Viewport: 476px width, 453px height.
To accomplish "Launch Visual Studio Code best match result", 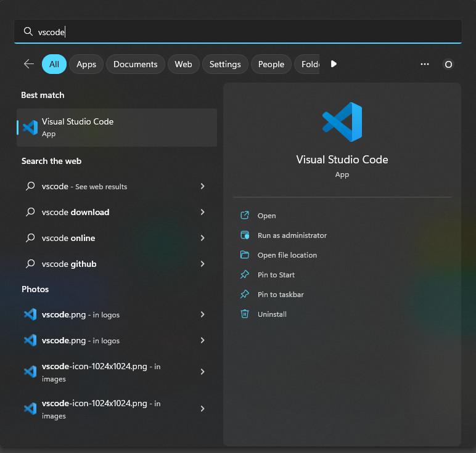I will click(x=117, y=128).
